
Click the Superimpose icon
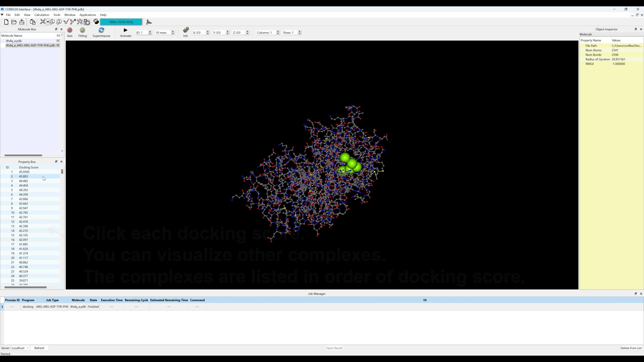click(x=101, y=31)
